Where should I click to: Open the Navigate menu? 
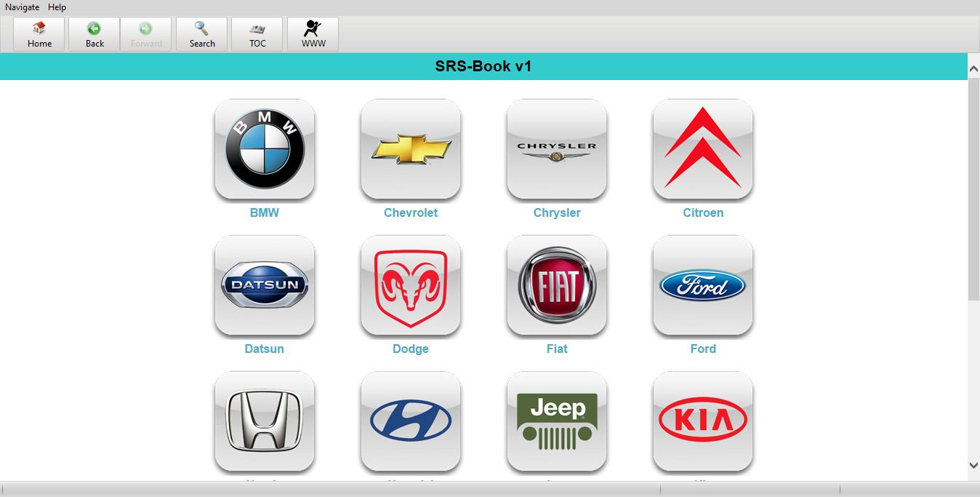click(23, 7)
